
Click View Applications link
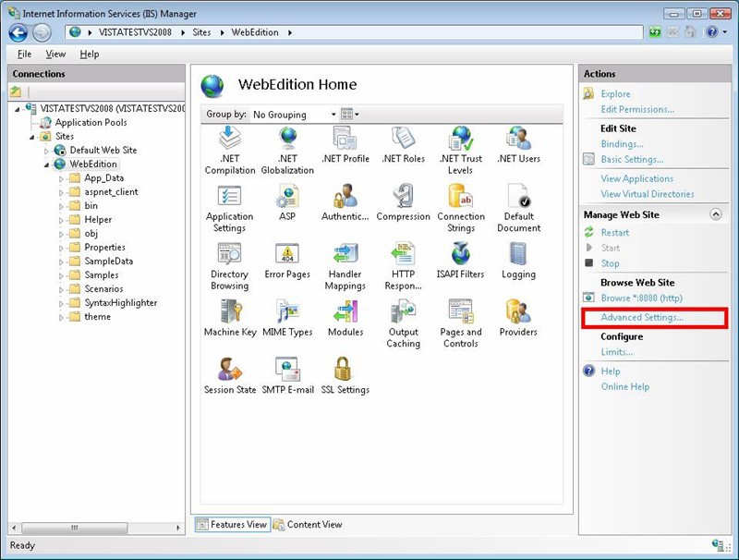[636, 178]
